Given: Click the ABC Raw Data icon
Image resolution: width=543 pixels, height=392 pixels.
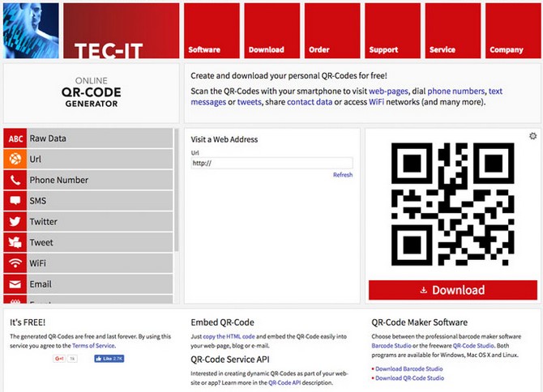Looking at the screenshot, I should (15, 138).
